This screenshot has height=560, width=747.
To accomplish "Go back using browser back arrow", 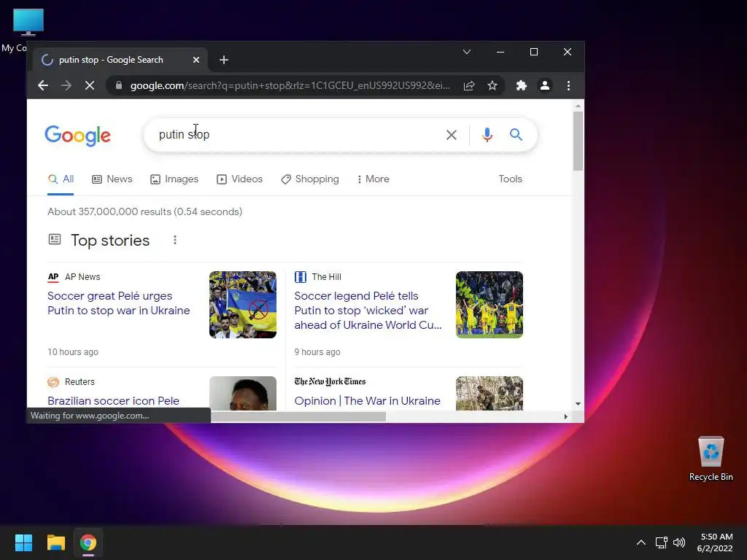I will coord(43,86).
